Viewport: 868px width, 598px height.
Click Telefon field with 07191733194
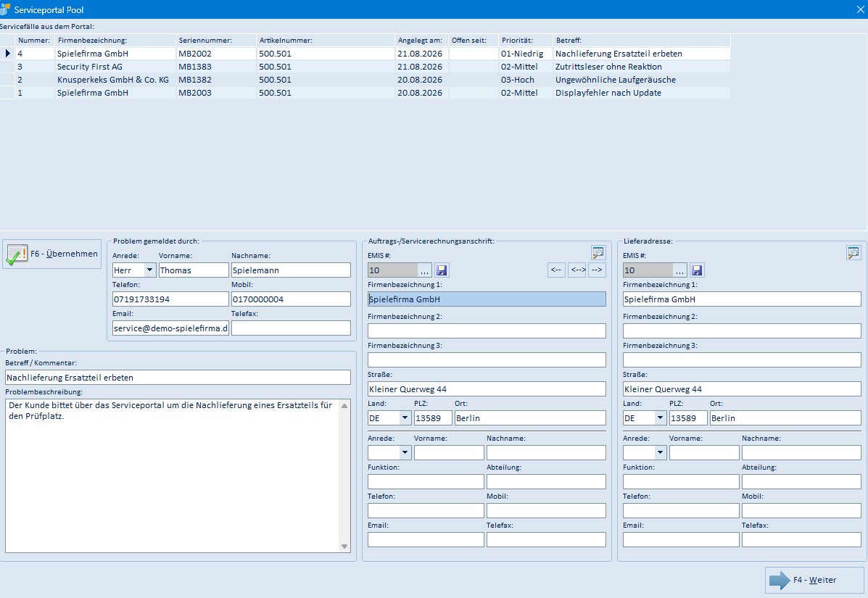point(170,299)
